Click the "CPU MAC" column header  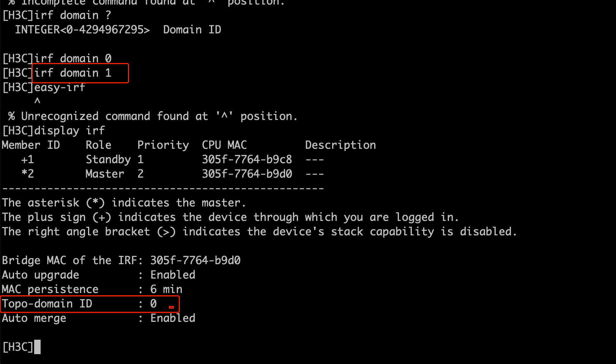click(x=224, y=145)
